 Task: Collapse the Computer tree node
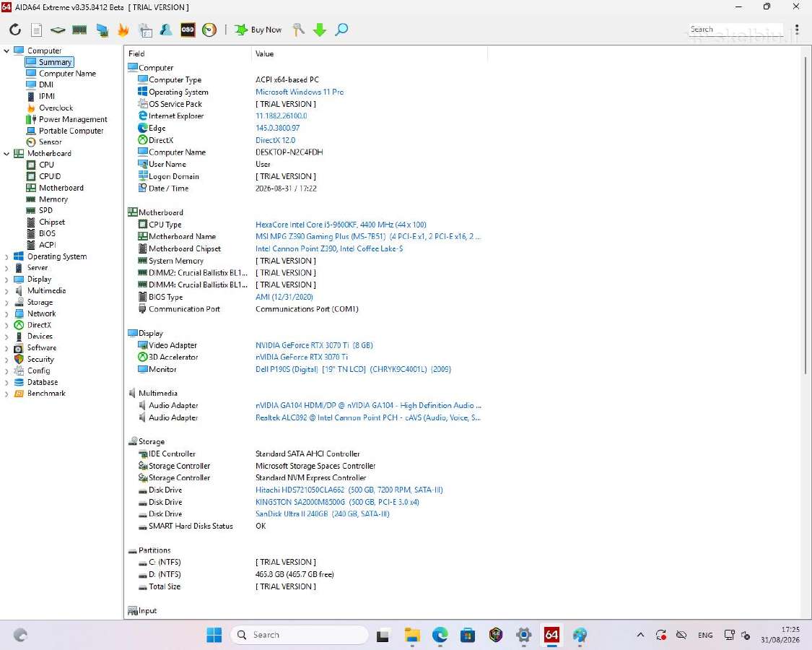[6, 51]
